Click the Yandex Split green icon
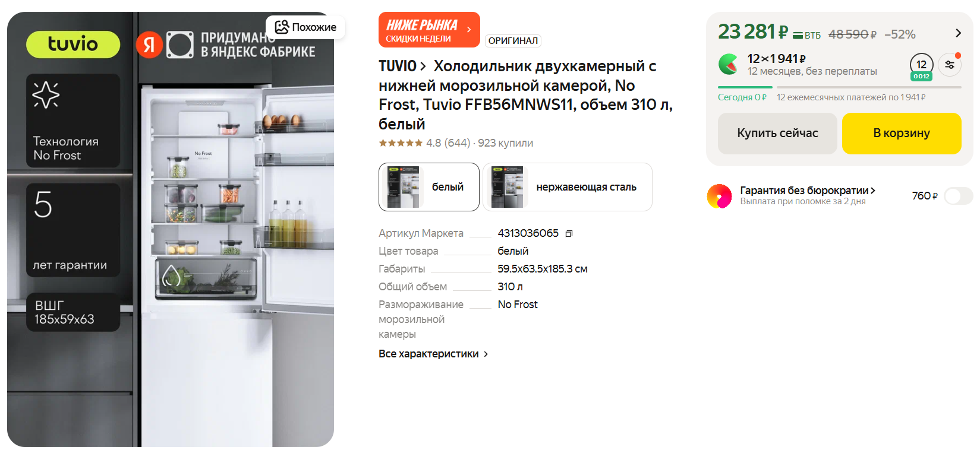The height and width of the screenshot is (450, 980). [x=728, y=64]
